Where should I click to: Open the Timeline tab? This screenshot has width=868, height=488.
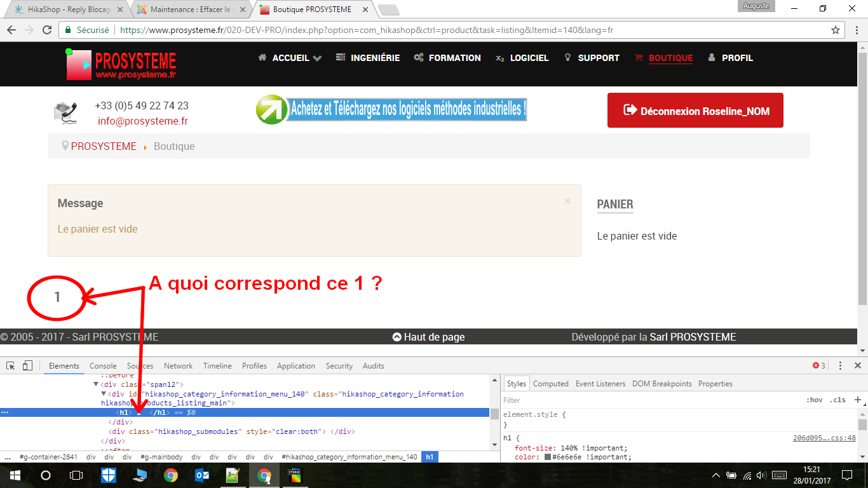(217, 365)
